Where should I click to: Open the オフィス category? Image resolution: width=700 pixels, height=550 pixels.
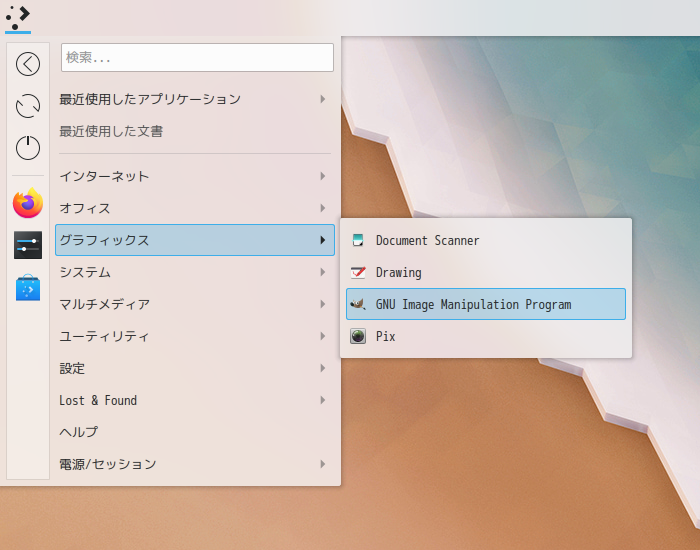(195, 208)
